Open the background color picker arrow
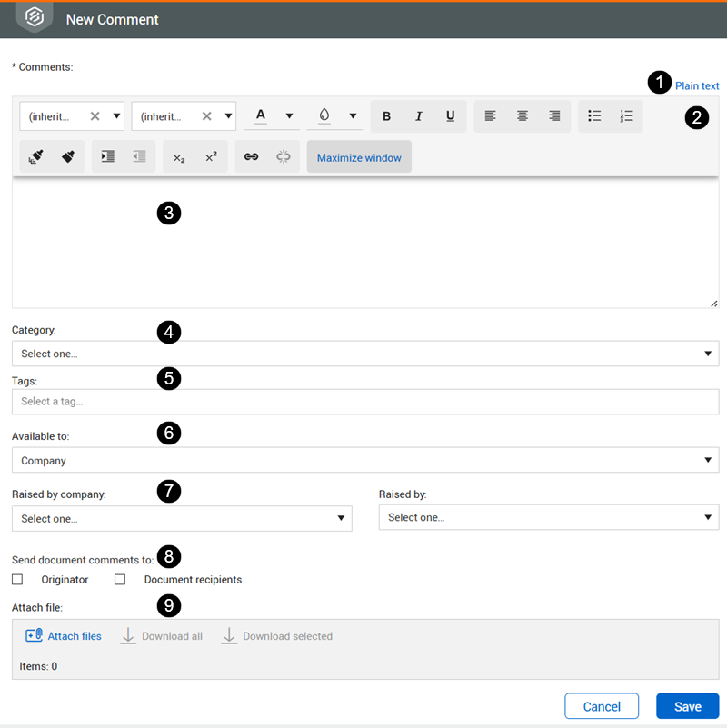Image resolution: width=727 pixels, height=728 pixels. tap(353, 116)
